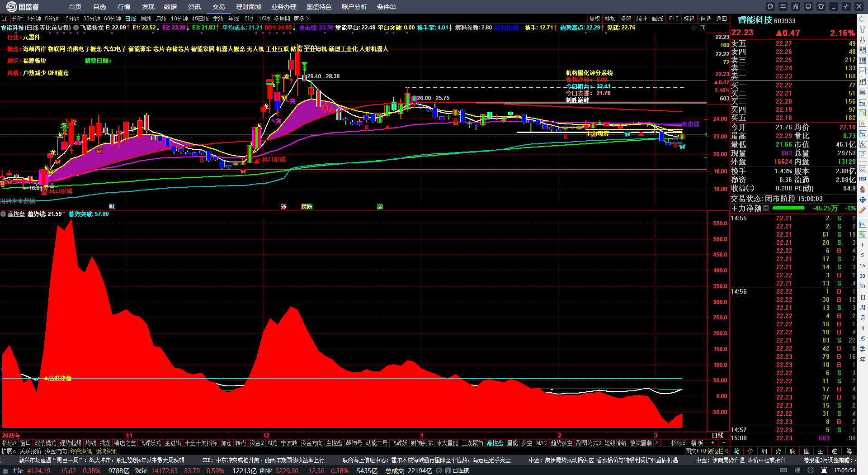The height and width of the screenshot is (475, 868).
Task: Toggle the 画线 drawing lines mode
Action: tap(657, 19)
